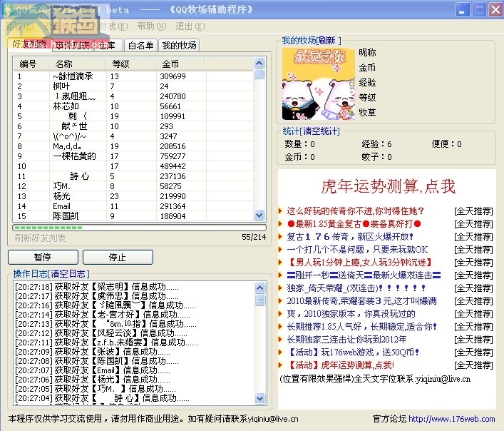The height and width of the screenshot is (431, 504).
Task: Click the operation log scroll-down arrow
Action: click(259, 398)
